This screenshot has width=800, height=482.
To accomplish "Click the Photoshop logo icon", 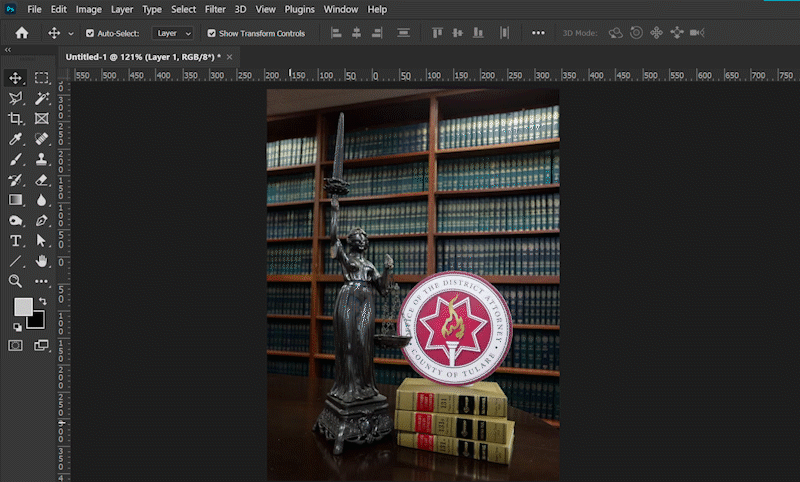I will pyautogui.click(x=10, y=9).
